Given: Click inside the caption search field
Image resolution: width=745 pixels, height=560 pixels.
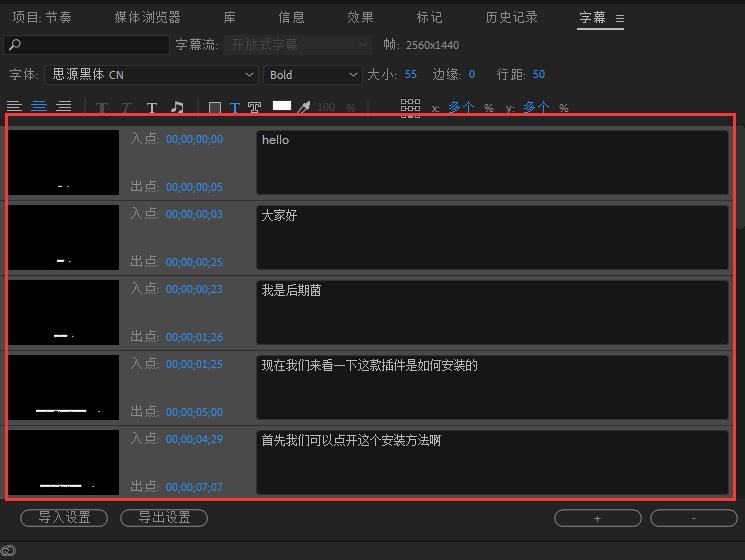Looking at the screenshot, I should [x=86, y=45].
